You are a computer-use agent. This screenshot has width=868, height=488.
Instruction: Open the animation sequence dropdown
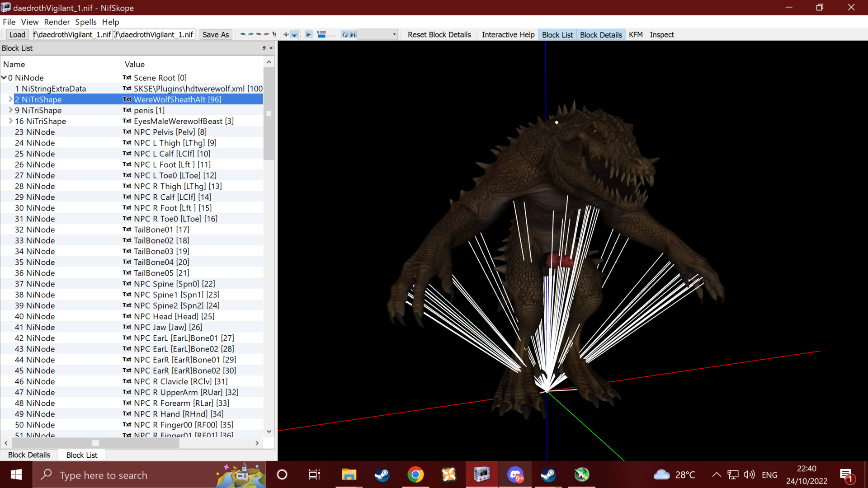point(377,34)
